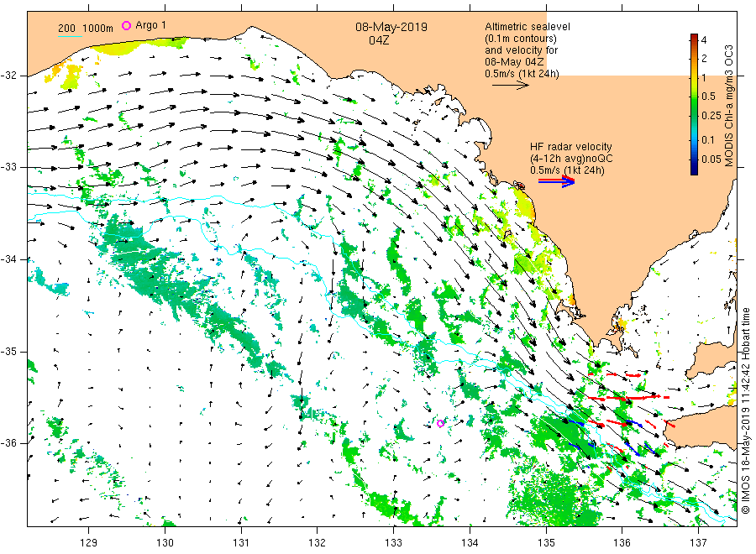Click the IMOS copyright timestamp text
This screenshot has width=756, height=554.
click(745, 411)
